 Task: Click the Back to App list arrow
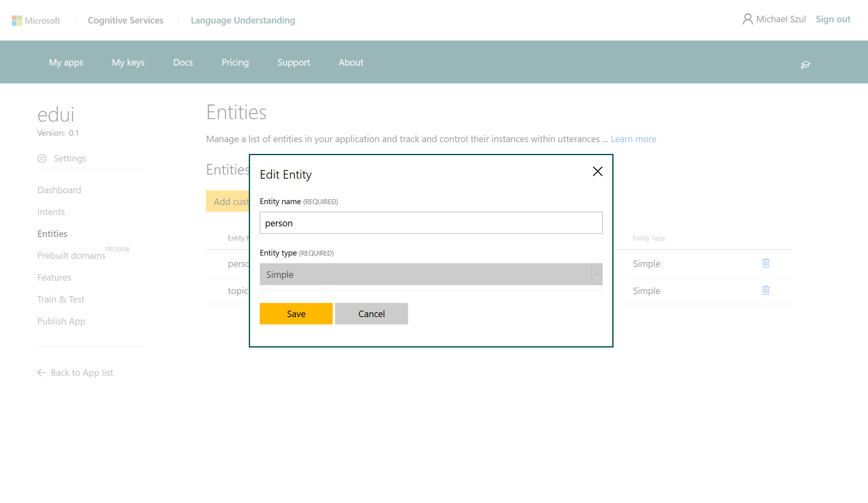click(x=42, y=373)
